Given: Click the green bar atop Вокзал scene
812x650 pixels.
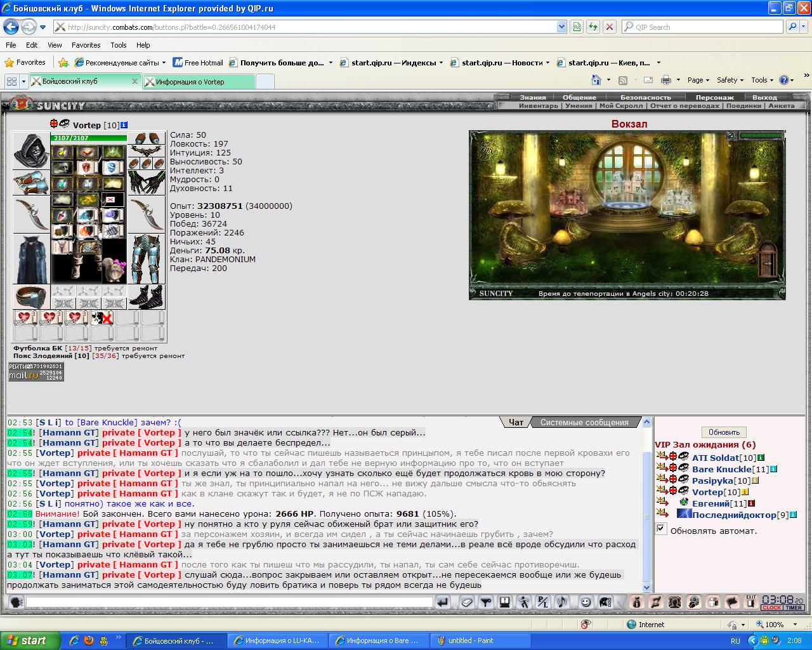Looking at the screenshot, I should coord(761,135).
